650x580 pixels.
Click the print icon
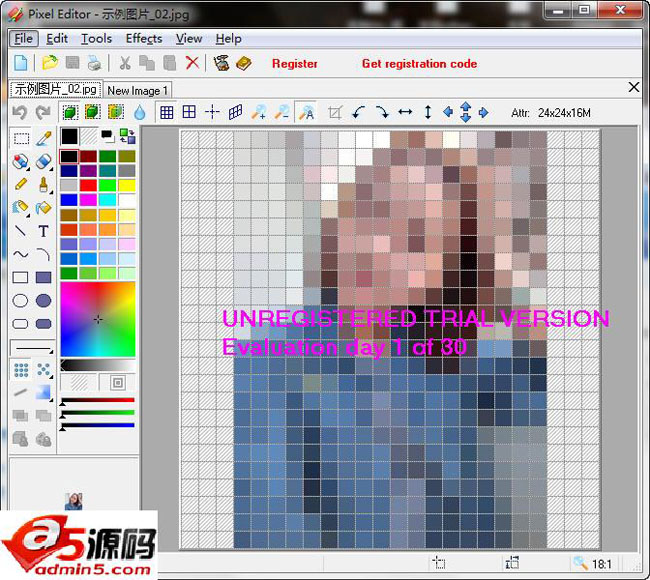95,63
